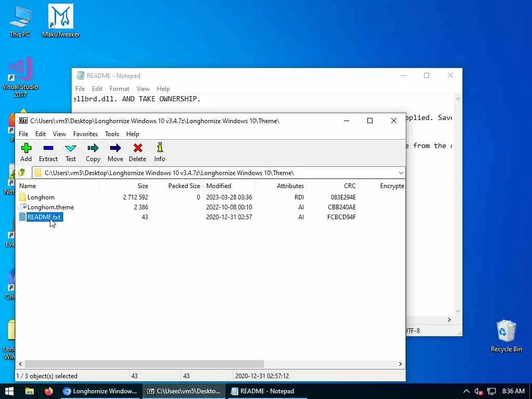The height and width of the screenshot is (399, 532).
Task: Click the network tray icon
Action: [491, 392]
